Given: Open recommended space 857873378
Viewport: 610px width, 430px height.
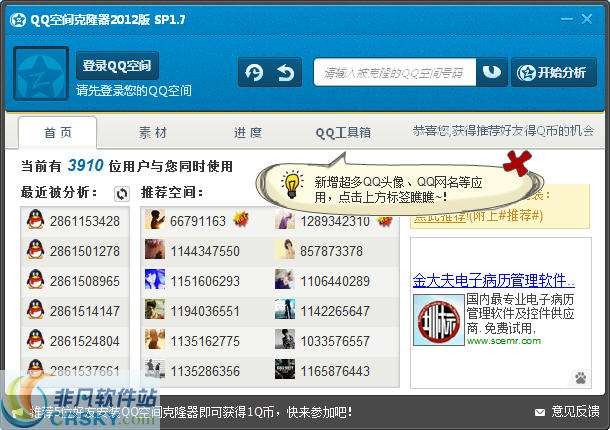Looking at the screenshot, I should (x=331, y=251).
